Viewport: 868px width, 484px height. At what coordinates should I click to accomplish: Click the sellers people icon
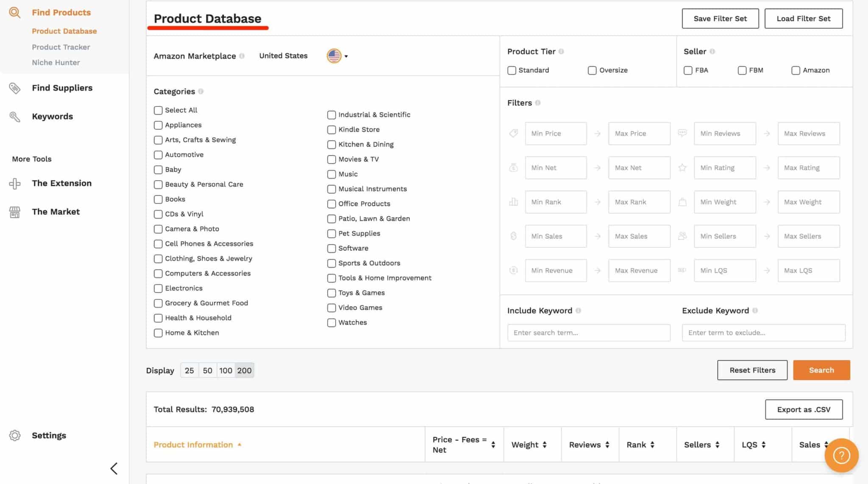click(682, 236)
